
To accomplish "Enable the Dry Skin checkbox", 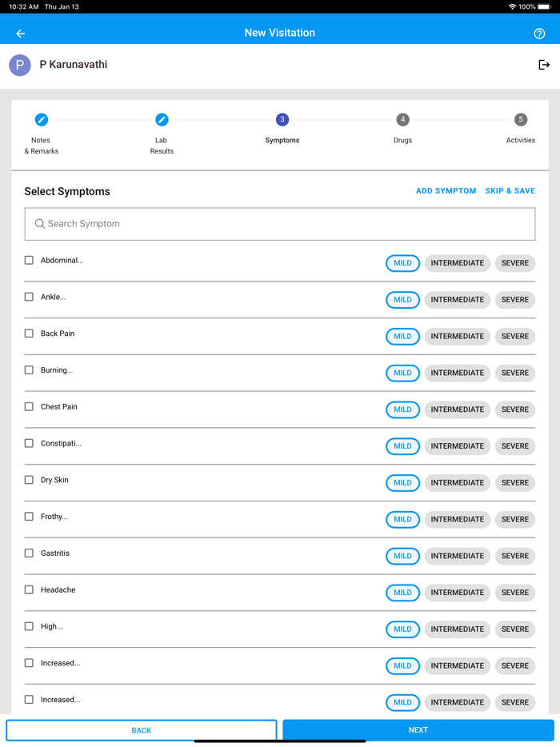I will click(29, 480).
